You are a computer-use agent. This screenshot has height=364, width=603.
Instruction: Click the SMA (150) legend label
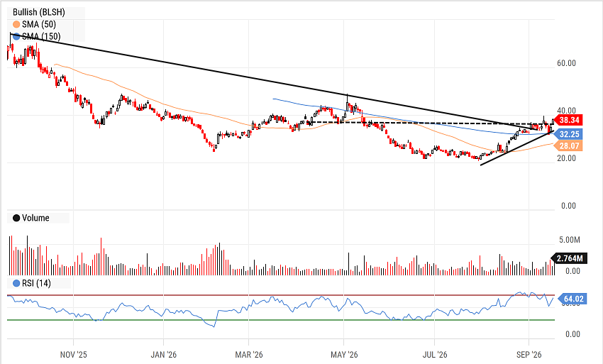pyautogui.click(x=41, y=37)
